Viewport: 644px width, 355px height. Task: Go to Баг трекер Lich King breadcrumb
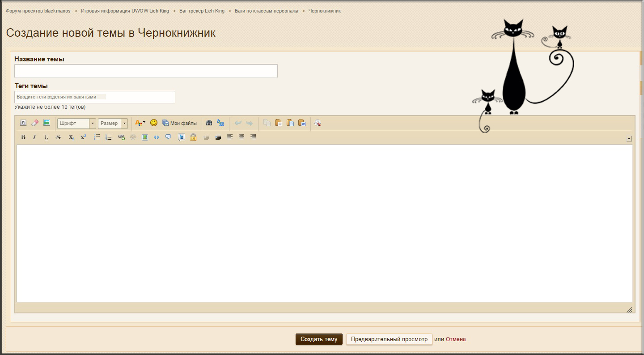202,11
